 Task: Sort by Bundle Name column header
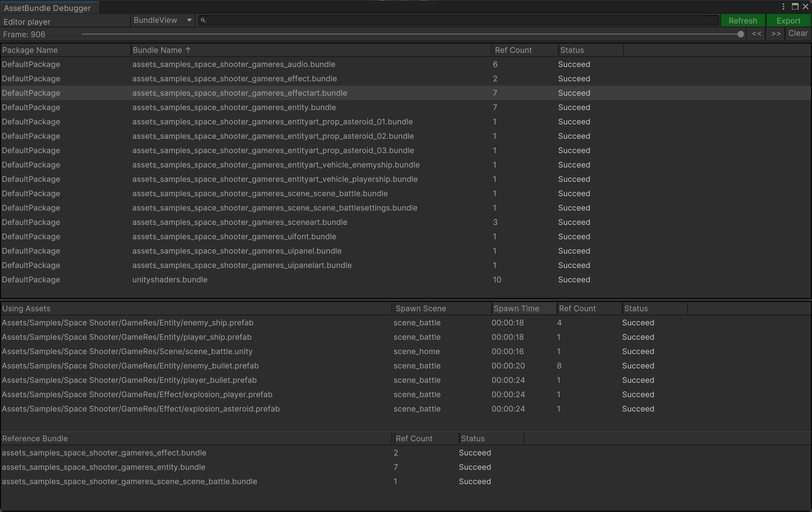pos(311,50)
